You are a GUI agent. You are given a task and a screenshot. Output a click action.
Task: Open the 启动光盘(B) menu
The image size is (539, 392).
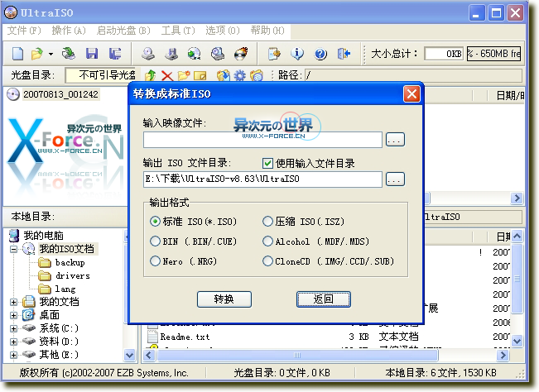[x=123, y=31]
